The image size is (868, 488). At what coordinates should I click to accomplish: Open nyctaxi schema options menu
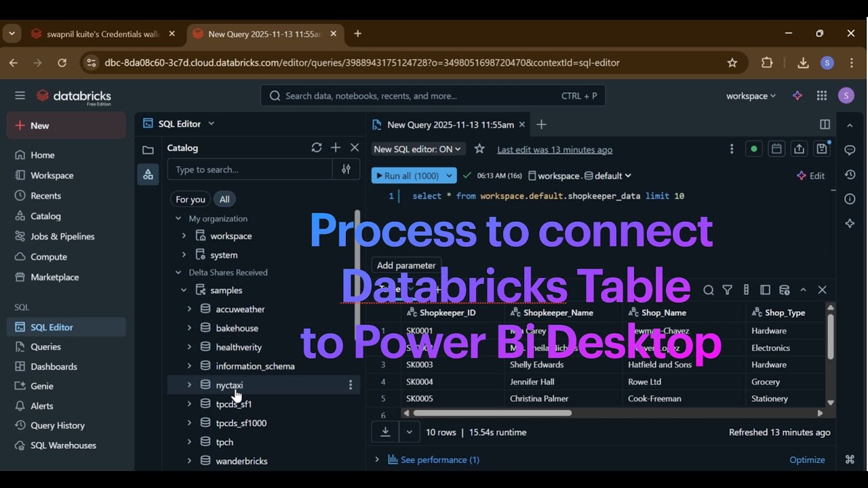click(x=351, y=385)
